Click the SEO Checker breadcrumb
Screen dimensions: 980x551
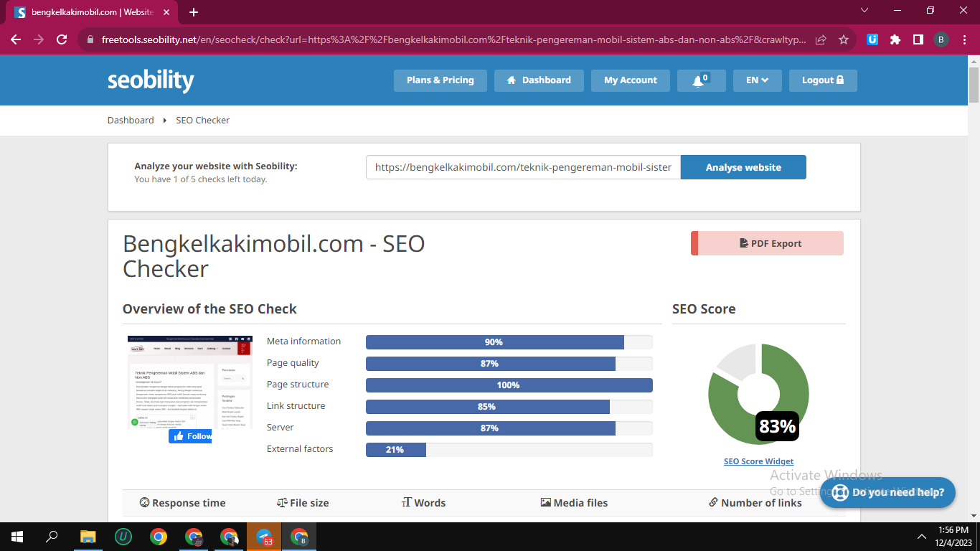203,120
